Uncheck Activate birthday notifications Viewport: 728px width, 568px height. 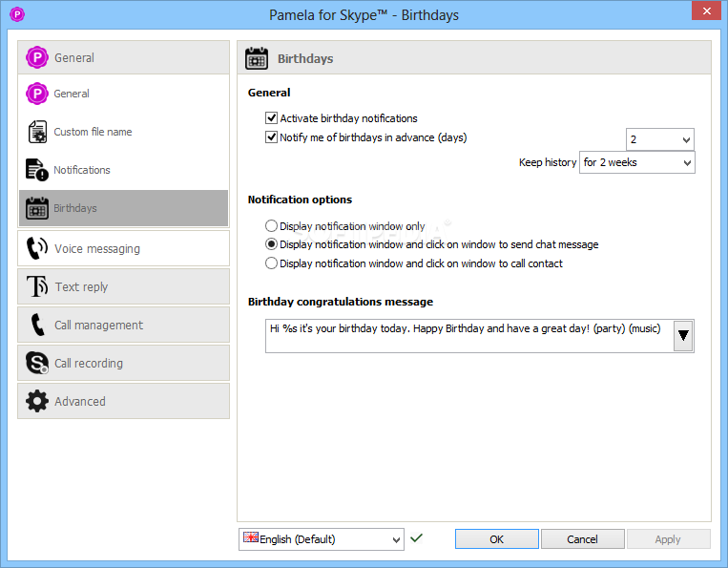[x=272, y=118]
